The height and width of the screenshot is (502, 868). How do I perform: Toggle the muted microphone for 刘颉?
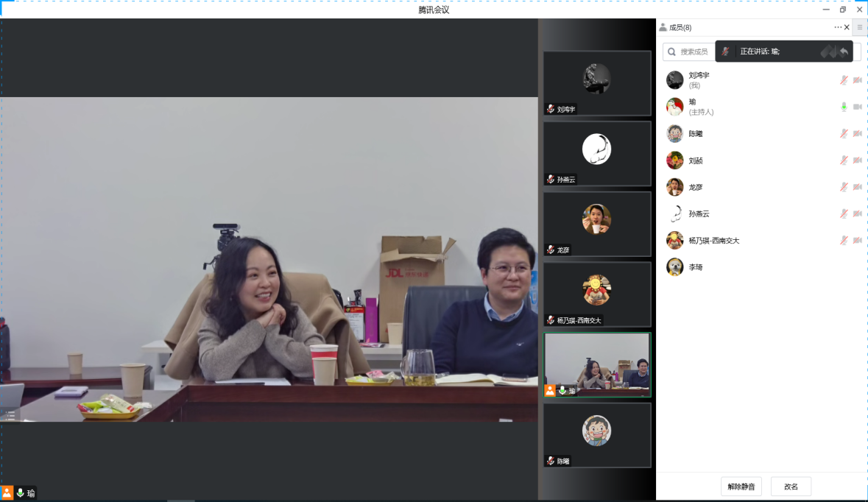(x=844, y=160)
